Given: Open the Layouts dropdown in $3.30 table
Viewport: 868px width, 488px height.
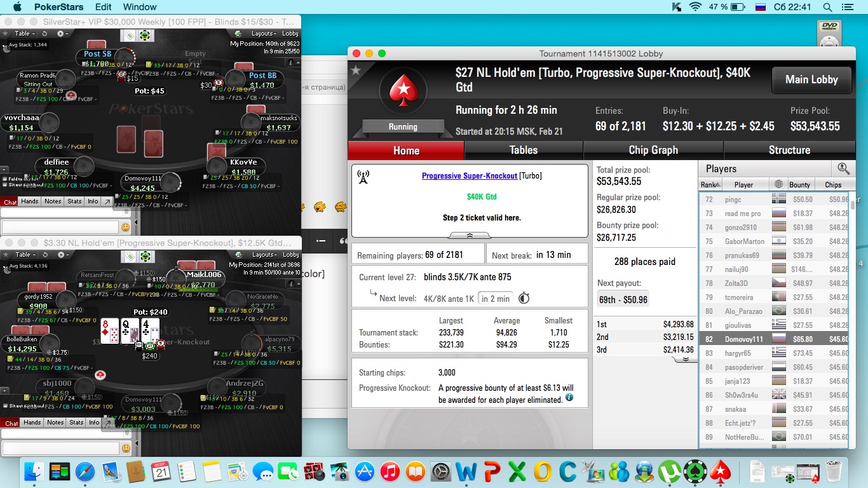Looking at the screenshot, I should 266,255.
